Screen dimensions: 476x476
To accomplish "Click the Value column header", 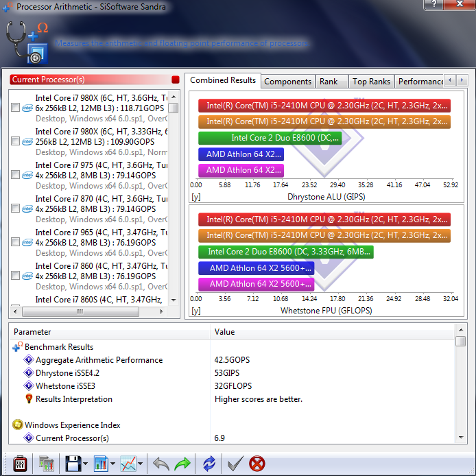I will coord(333,332).
